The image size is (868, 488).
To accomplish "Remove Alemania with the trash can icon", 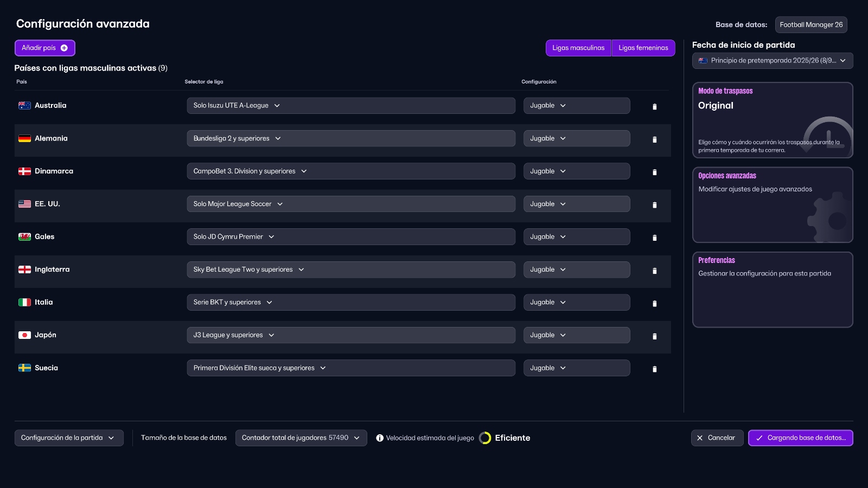I will 654,139.
